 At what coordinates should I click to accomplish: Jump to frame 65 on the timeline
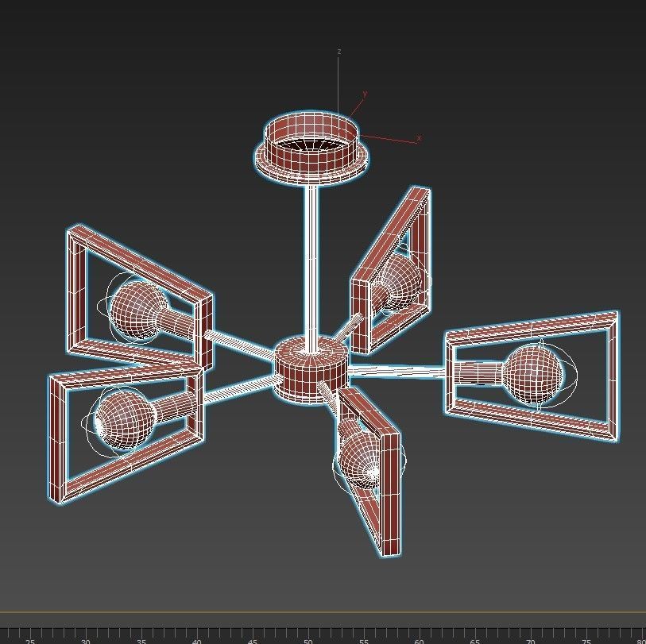(x=474, y=641)
